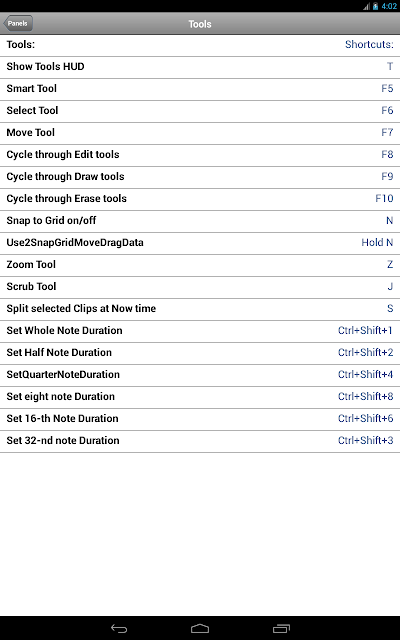Tap the Android home navigation icon
The image size is (400, 640).
coord(200,629)
